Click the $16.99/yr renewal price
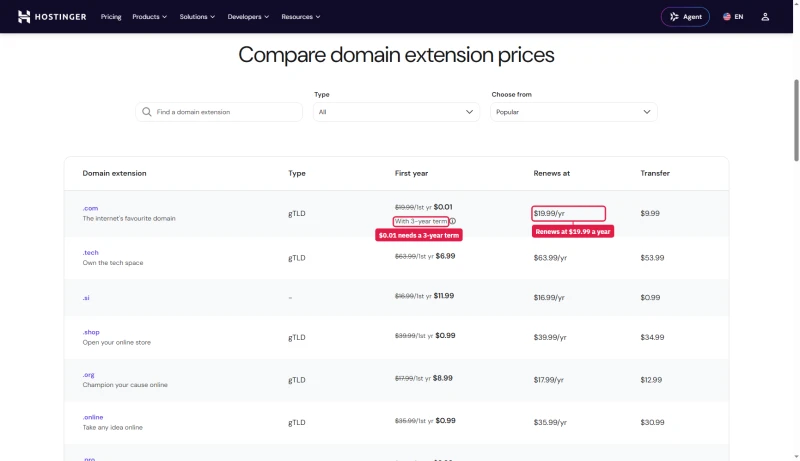 pyautogui.click(x=549, y=297)
